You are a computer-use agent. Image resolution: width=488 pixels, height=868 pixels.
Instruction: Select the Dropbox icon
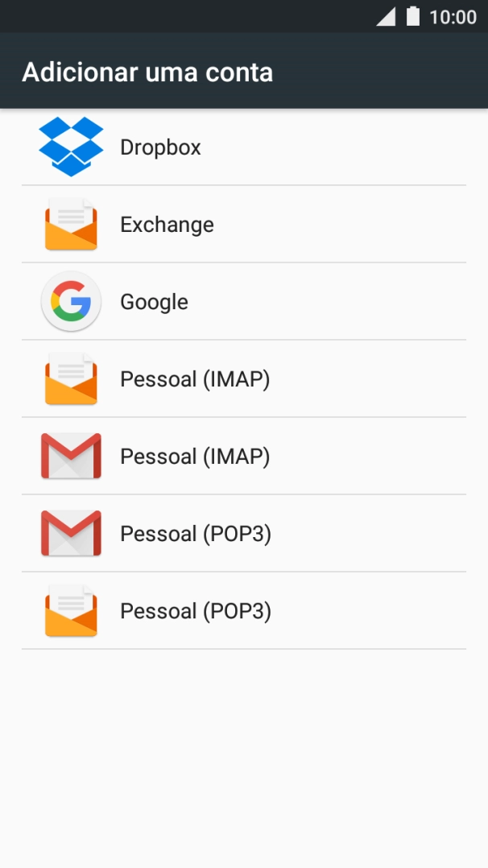pos(71,147)
